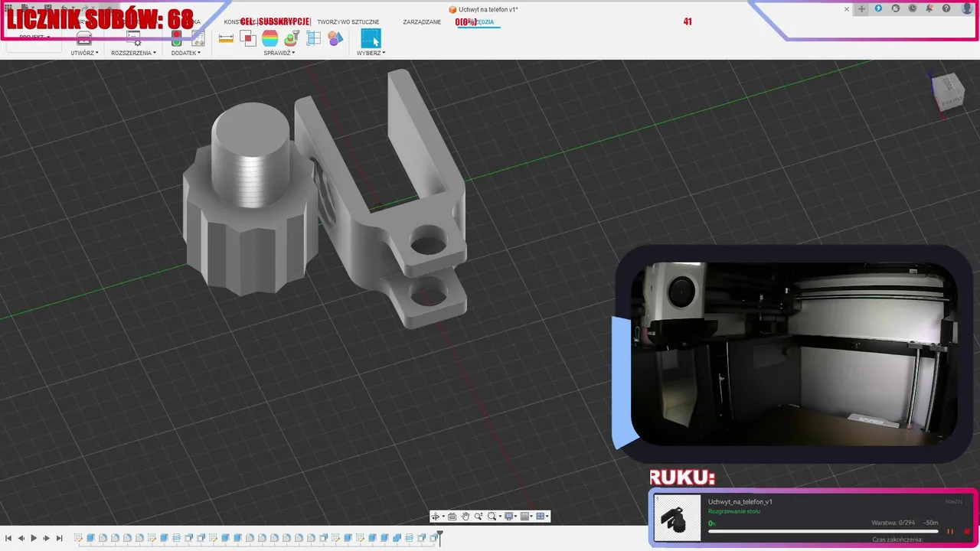Open a new design tab with plus
Image resolution: width=980 pixels, height=551 pixels.
coord(861,8)
